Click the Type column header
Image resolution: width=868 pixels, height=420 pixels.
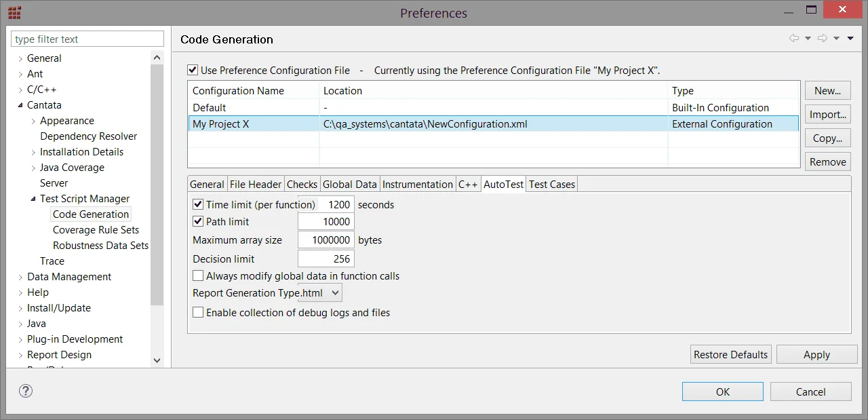[x=734, y=90]
